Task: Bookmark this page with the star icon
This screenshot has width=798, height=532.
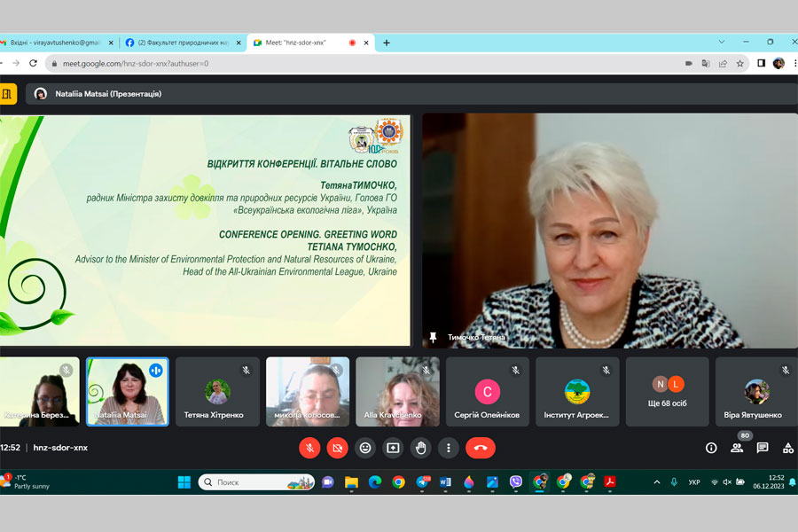Action: tap(740, 64)
